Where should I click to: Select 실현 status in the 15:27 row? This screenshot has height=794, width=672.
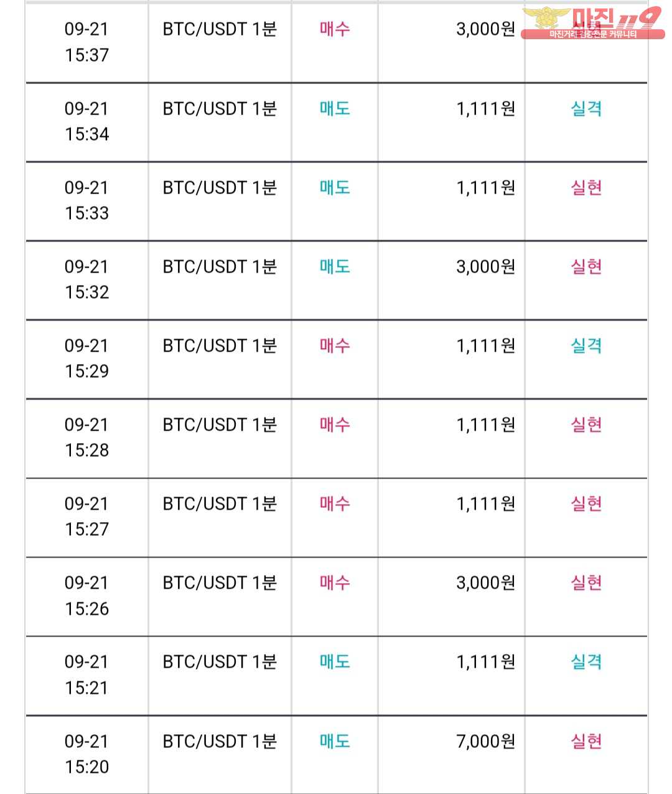pyautogui.click(x=586, y=503)
